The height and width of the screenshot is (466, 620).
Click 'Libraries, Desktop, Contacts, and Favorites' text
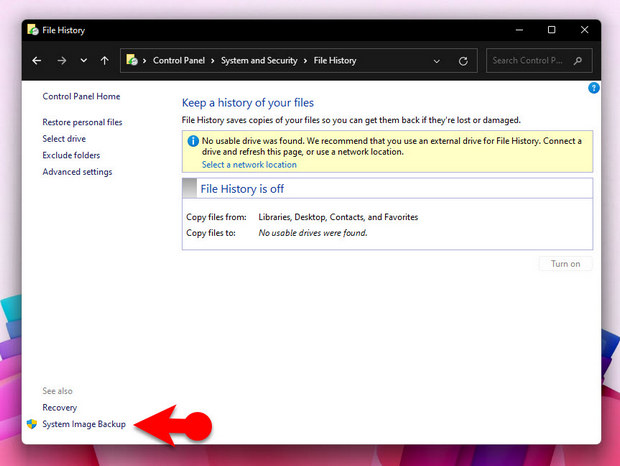click(338, 217)
